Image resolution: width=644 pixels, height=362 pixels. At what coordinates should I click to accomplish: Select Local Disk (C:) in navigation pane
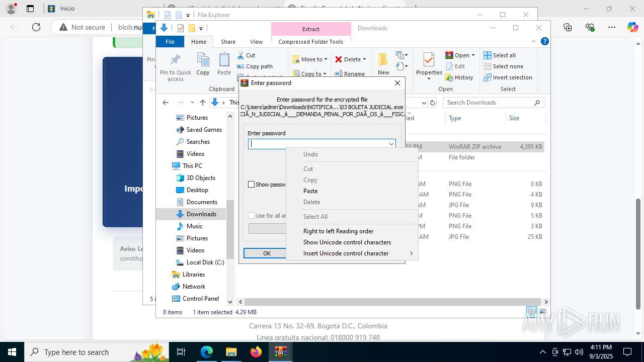tap(205, 262)
